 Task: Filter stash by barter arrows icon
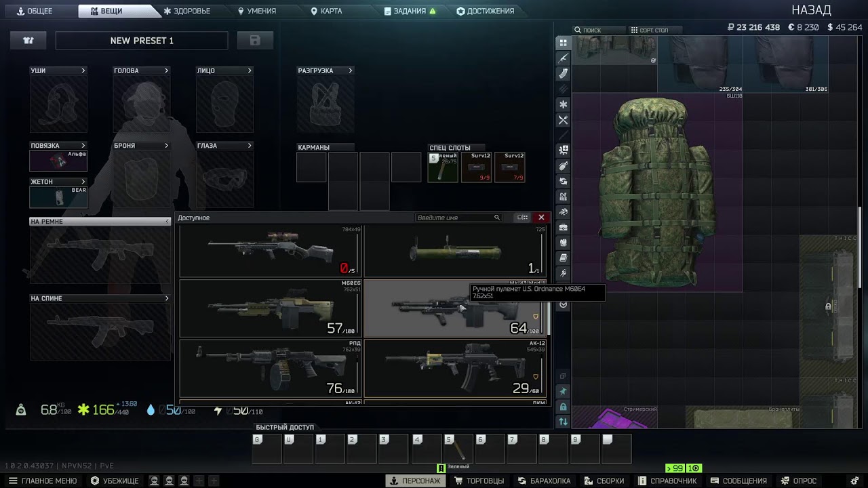pos(563,182)
